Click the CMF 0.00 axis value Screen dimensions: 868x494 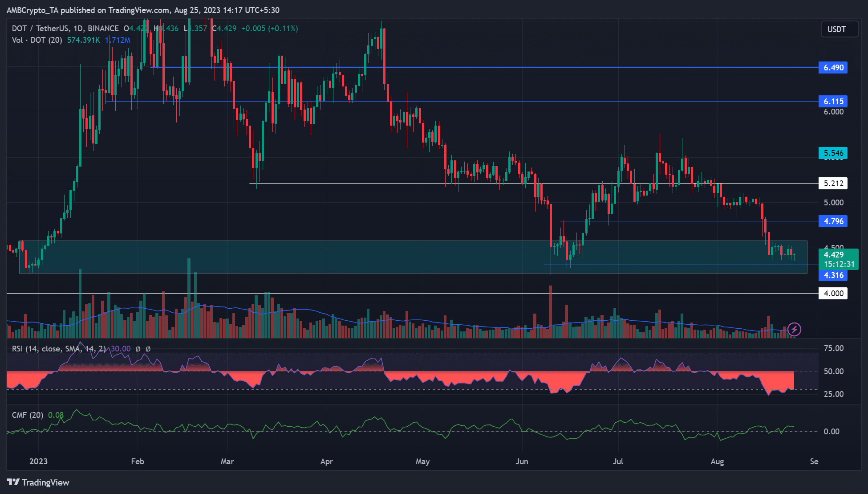(831, 432)
